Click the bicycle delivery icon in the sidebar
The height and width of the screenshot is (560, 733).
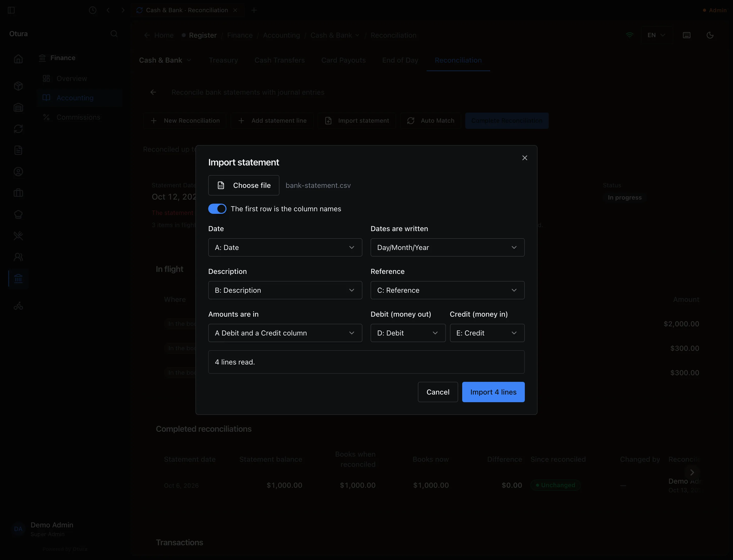18,306
